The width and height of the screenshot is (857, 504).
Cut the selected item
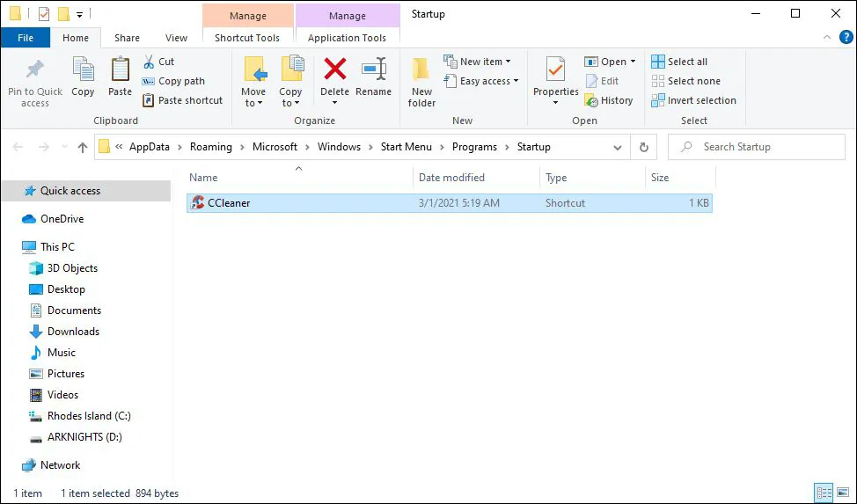(x=159, y=62)
